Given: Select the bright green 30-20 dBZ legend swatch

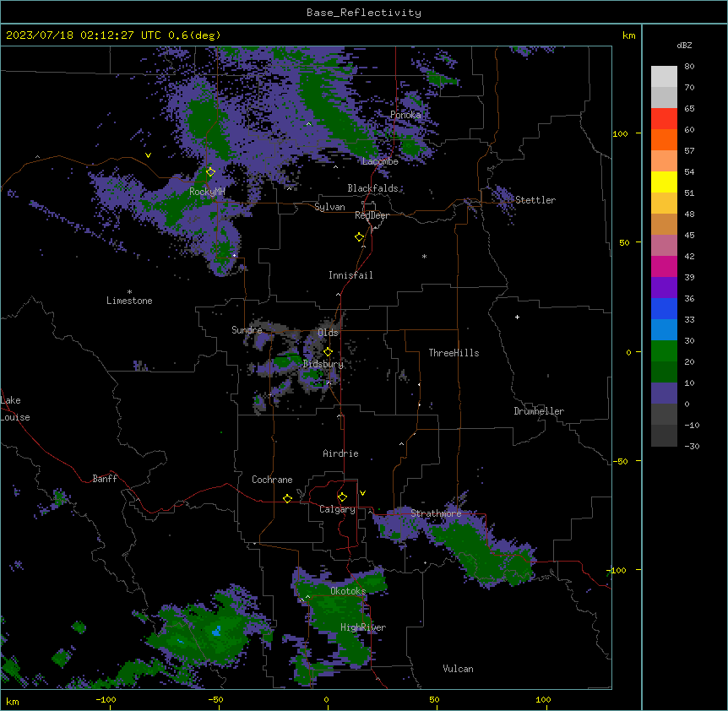Looking at the screenshot, I should pos(664,351).
